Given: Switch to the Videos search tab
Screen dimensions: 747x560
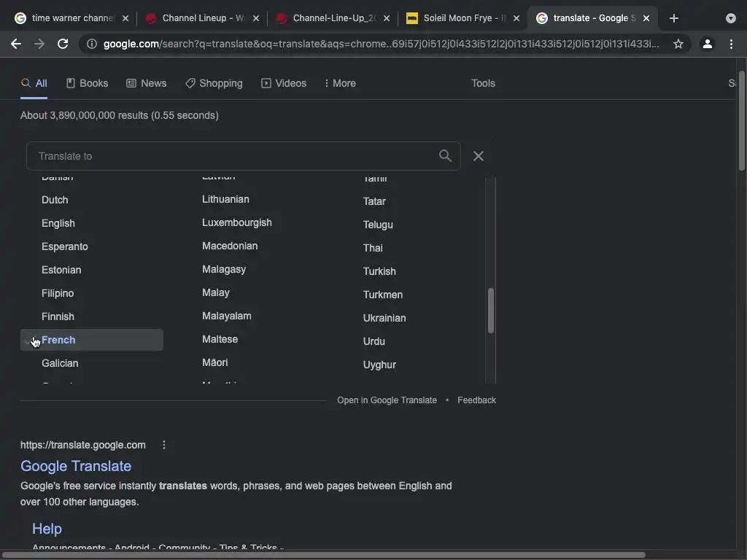Looking at the screenshot, I should coord(284,83).
